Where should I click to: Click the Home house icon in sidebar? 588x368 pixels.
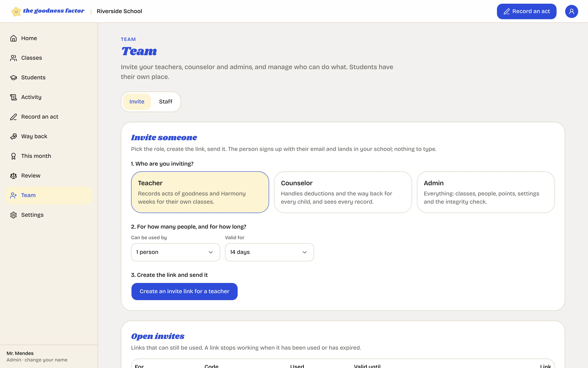click(x=13, y=38)
